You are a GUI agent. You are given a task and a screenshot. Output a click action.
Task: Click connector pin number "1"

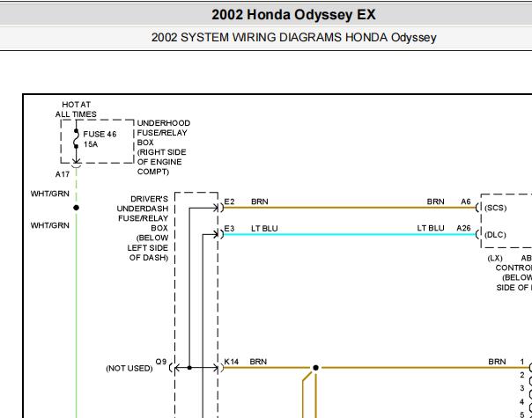(x=522, y=362)
